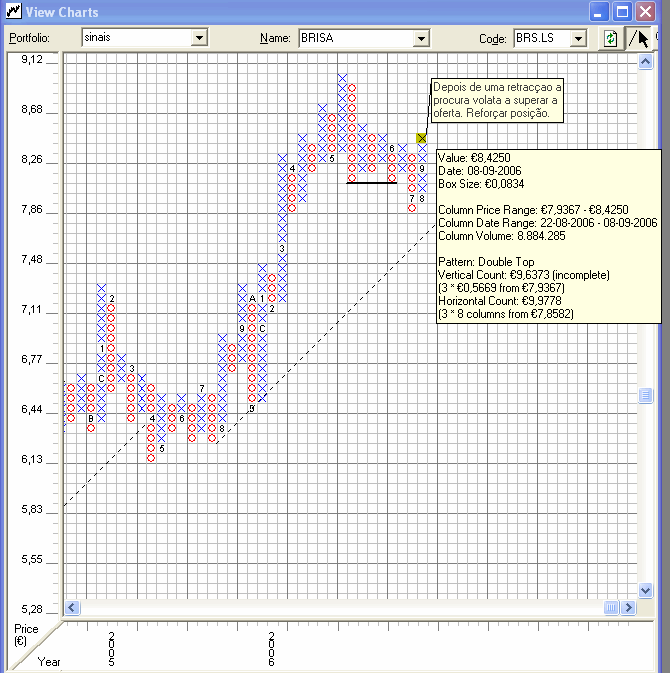Click the View Charts window icon

[x=14, y=11]
